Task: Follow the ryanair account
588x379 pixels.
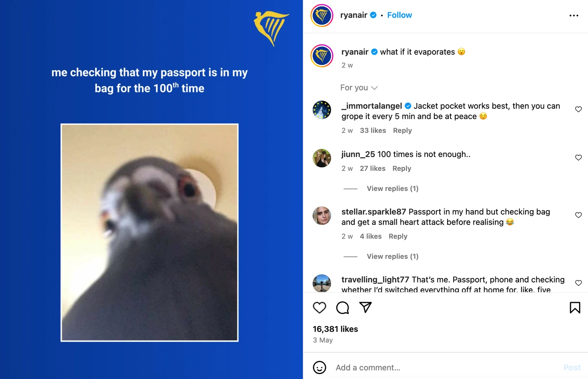Action: point(399,15)
